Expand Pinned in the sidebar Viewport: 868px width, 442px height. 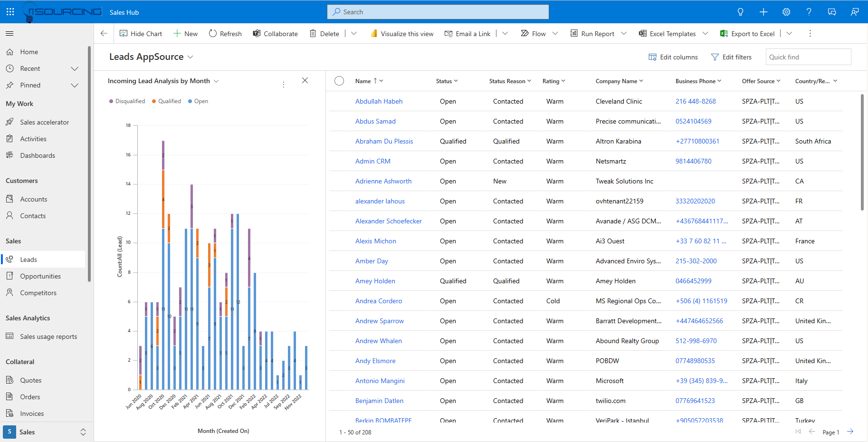click(75, 85)
